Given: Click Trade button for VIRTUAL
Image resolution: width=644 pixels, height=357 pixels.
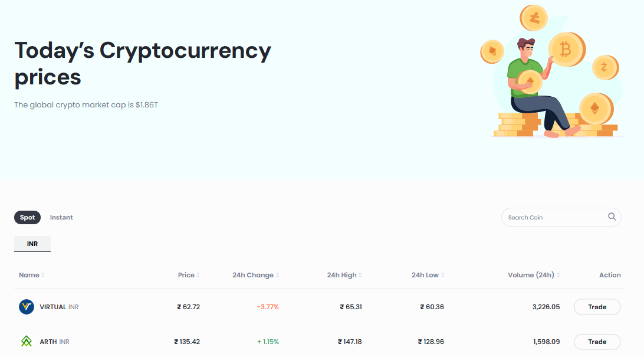Looking at the screenshot, I should pyautogui.click(x=597, y=307).
